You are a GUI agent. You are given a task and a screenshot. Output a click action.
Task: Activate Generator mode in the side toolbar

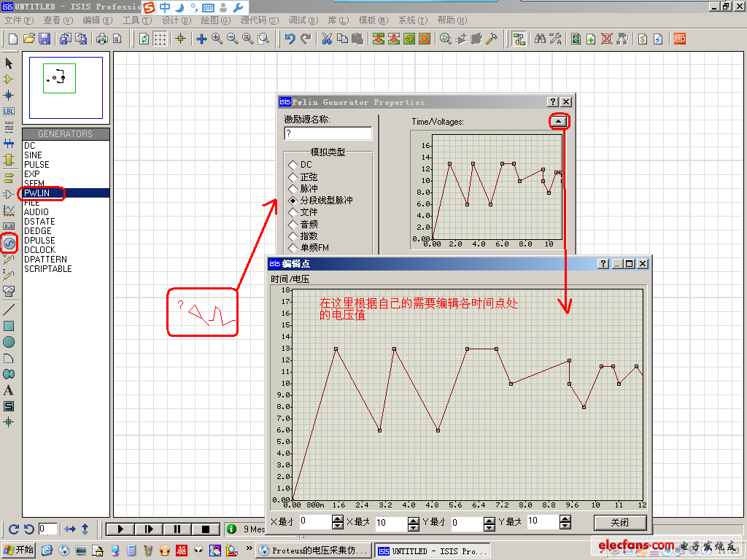[9, 244]
